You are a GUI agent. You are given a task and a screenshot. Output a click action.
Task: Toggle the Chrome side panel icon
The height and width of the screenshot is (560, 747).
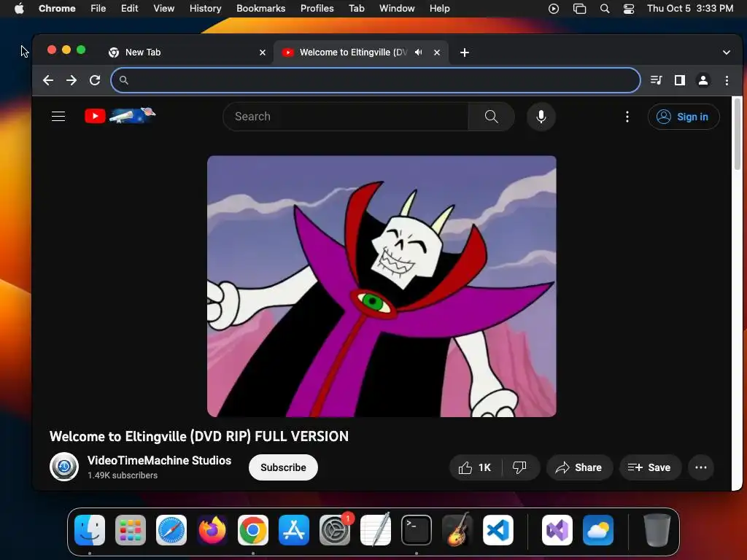680,80
